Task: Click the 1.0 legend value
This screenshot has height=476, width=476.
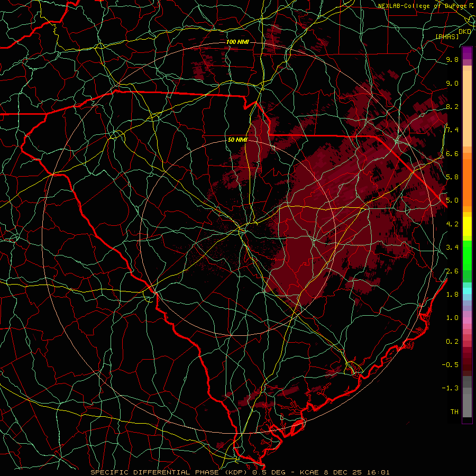Action: point(452,318)
